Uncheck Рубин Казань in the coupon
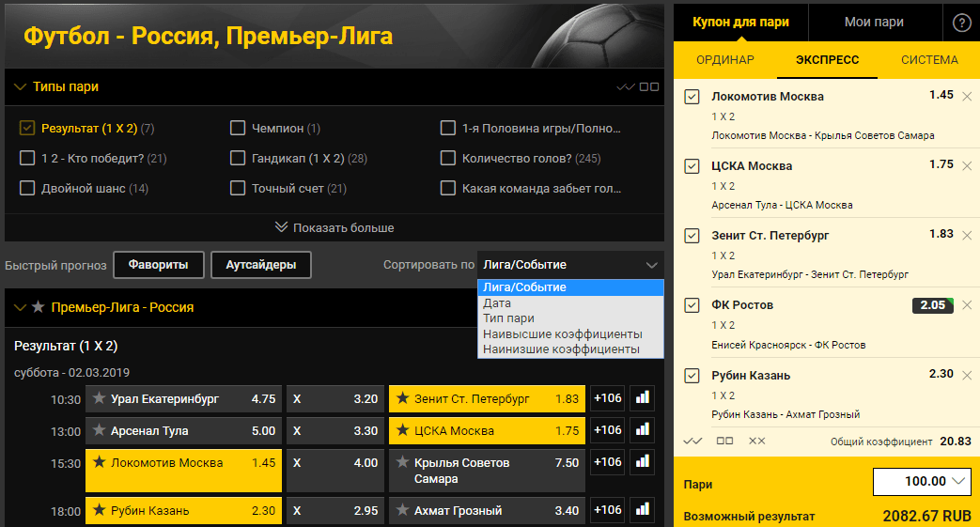The width and height of the screenshot is (980, 527). [x=692, y=376]
